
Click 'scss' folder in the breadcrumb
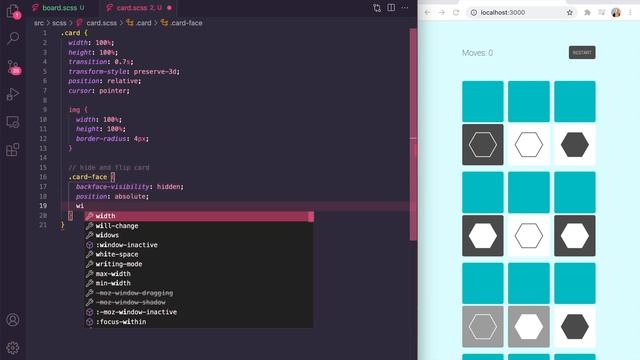pyautogui.click(x=59, y=23)
